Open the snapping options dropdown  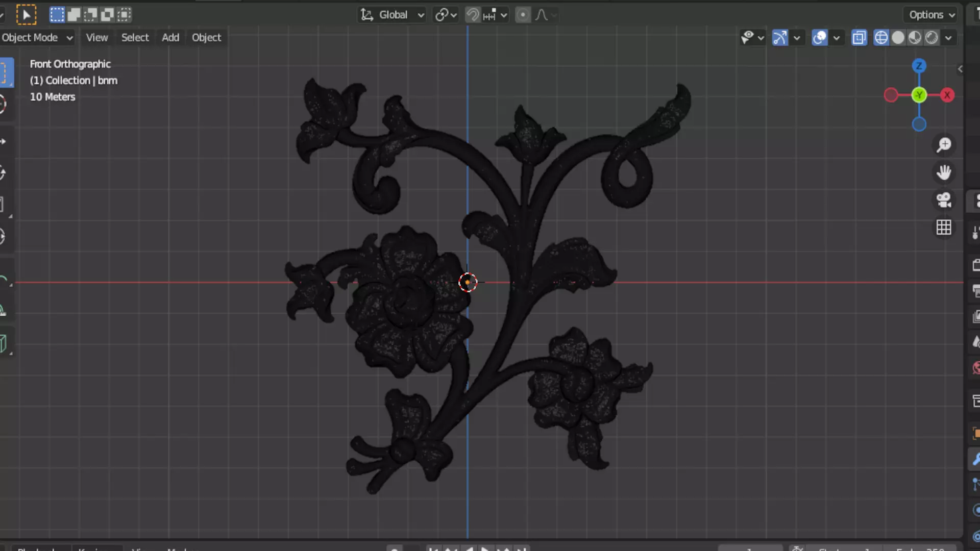click(x=495, y=15)
